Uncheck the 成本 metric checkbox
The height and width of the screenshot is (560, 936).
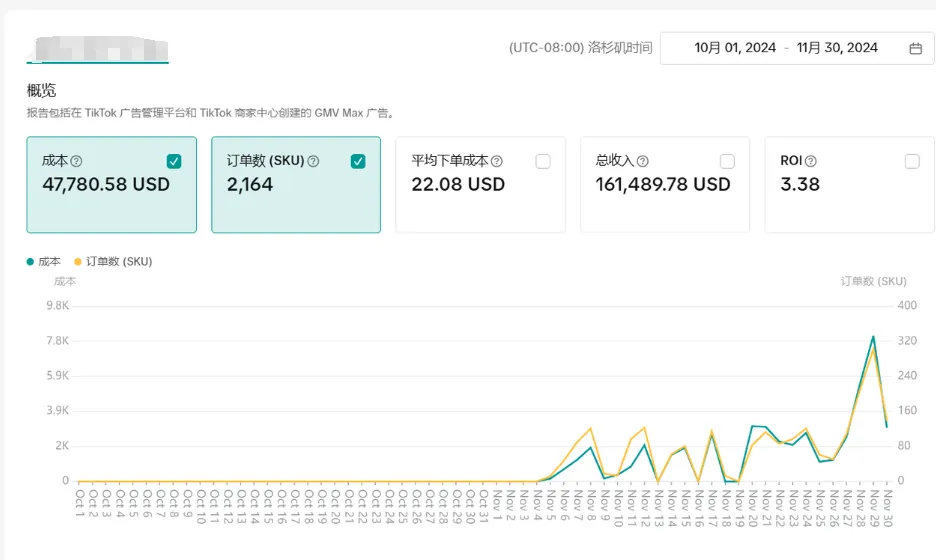pos(174,161)
